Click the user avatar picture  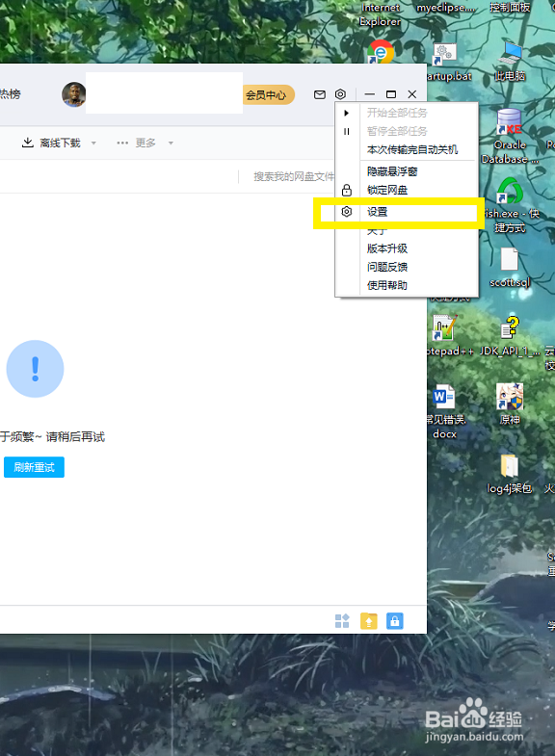(x=74, y=94)
